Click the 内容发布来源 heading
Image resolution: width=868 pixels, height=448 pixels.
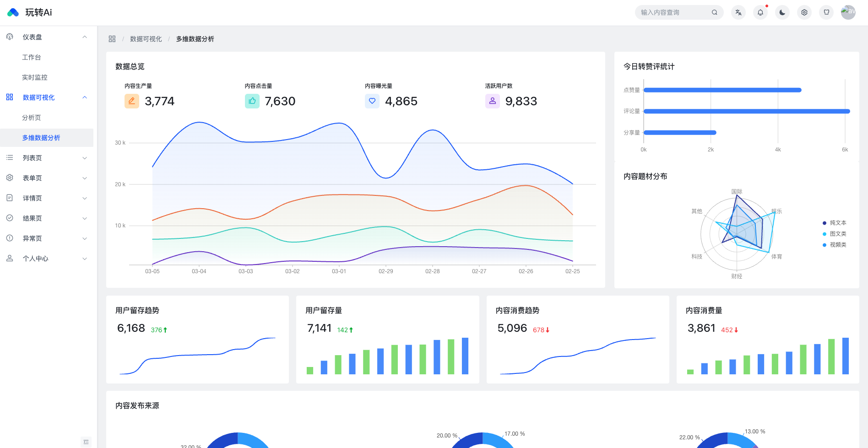tap(137, 405)
